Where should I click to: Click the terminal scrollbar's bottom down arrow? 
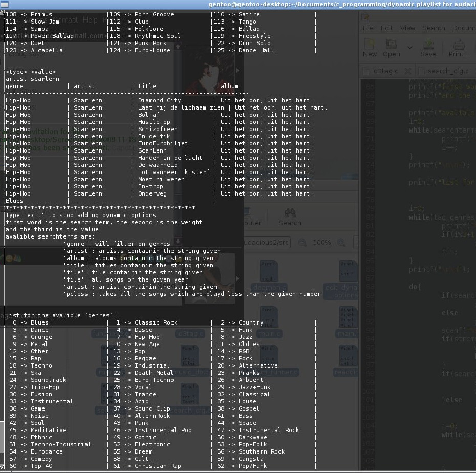tap(2, 467)
